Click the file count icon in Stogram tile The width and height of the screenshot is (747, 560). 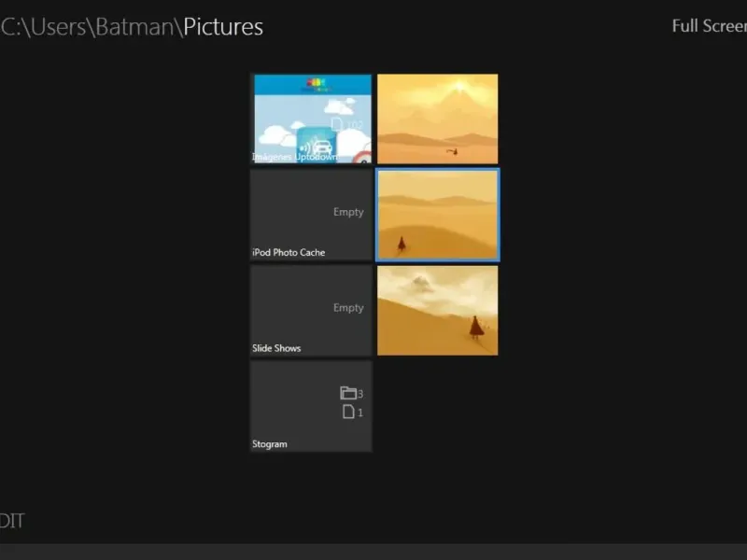pyautogui.click(x=348, y=413)
